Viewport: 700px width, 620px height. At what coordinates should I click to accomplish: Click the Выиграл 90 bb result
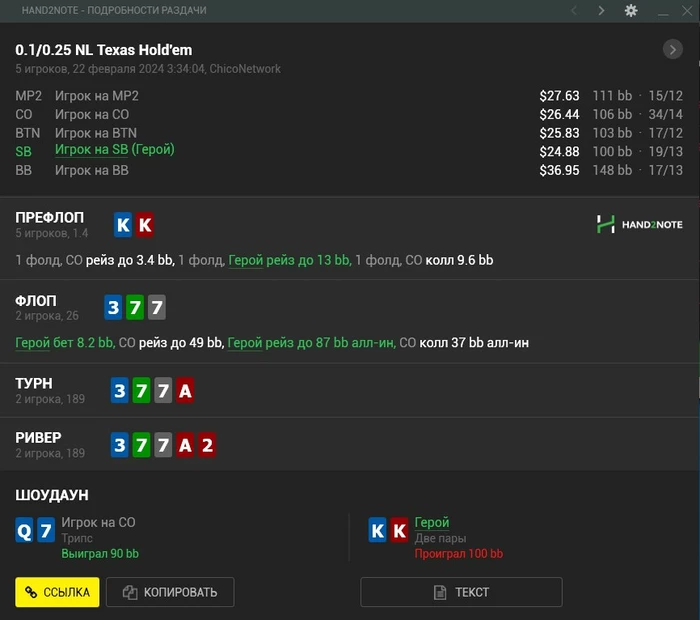[100, 553]
